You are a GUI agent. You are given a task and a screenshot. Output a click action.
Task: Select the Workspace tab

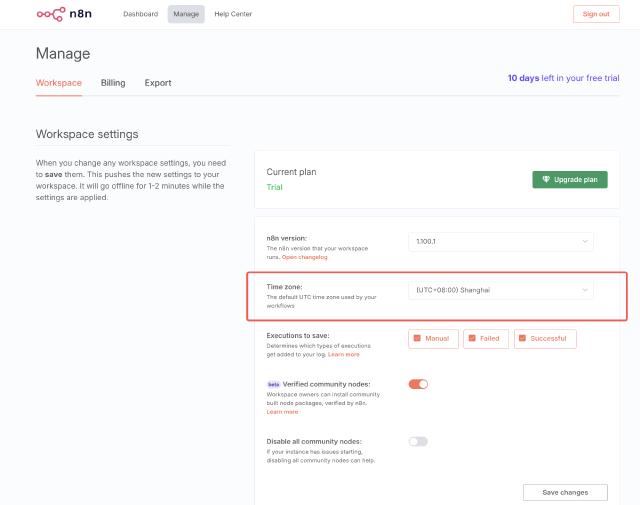58,83
